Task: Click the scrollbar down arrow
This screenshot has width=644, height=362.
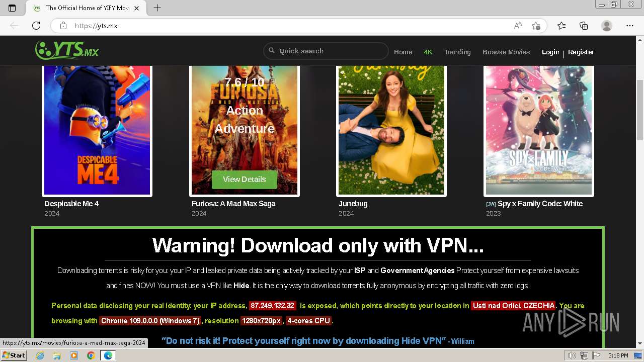Action: click(639, 344)
